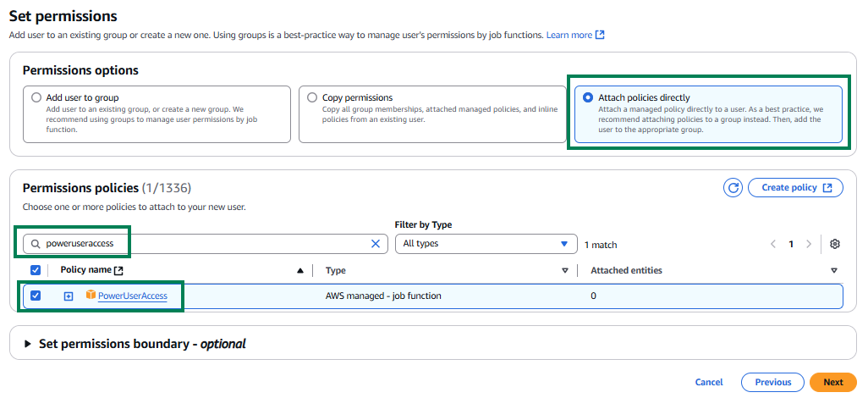868x398 pixels.
Task: Expand the PowerUserAccess policy details
Action: pos(68,296)
